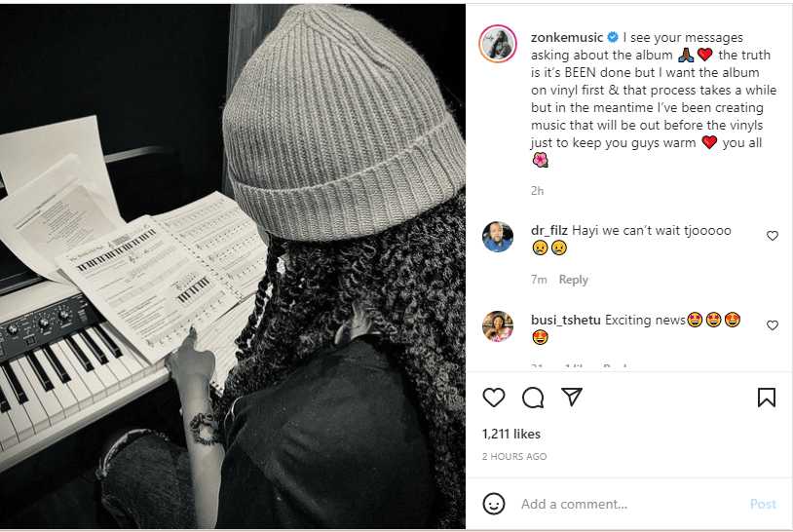
Task: Click the black-and-white piano photo
Action: tap(233, 267)
